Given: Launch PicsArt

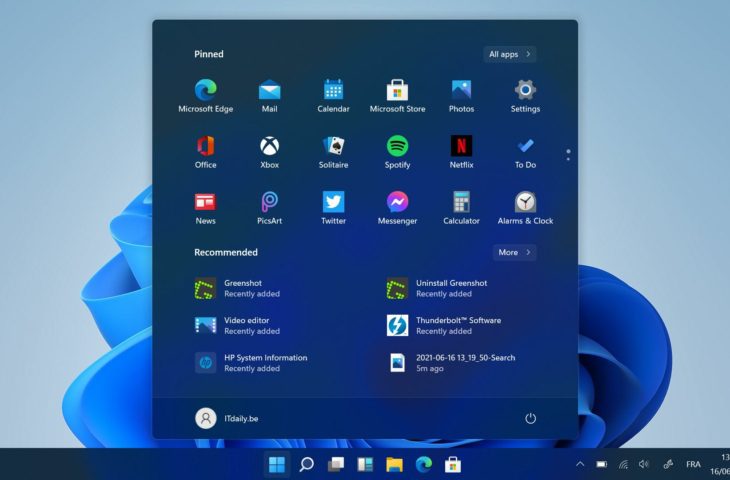Looking at the screenshot, I should click(x=270, y=208).
